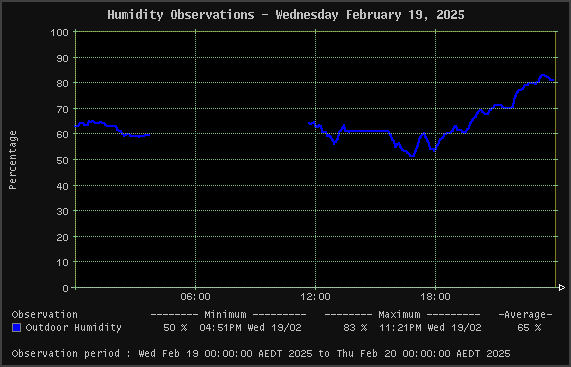Screen dimensions: 571x367
Task: Click the 100 y-axis tick label
Action: tap(60, 32)
